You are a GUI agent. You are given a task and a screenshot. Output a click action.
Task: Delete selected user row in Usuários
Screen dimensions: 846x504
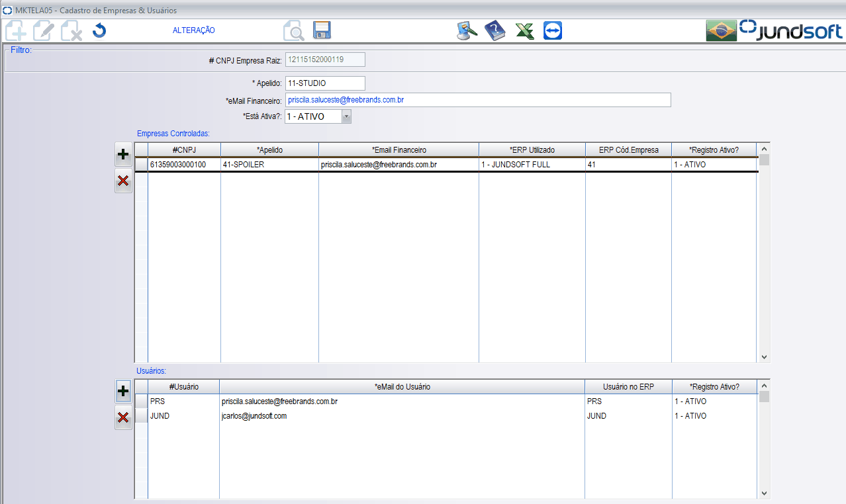click(122, 417)
